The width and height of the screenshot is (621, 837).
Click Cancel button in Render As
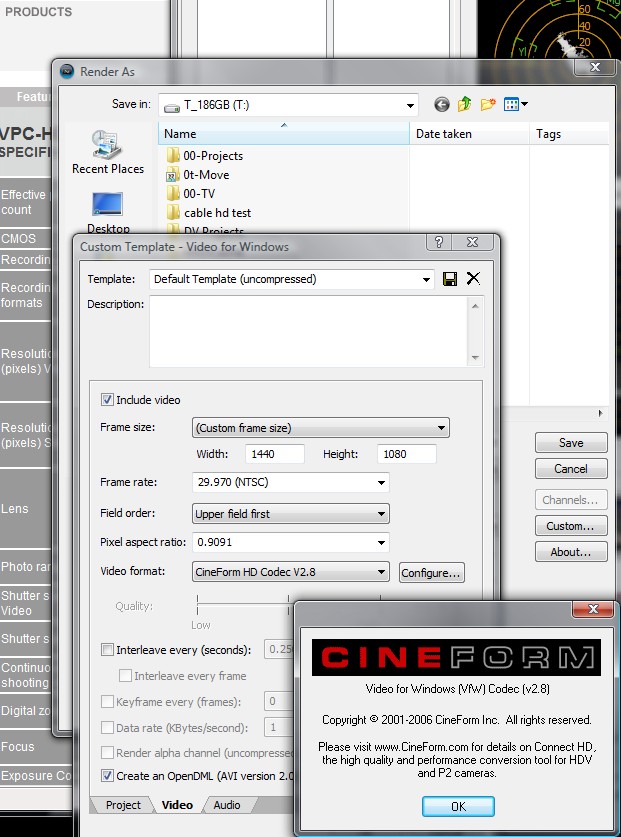[x=571, y=469]
